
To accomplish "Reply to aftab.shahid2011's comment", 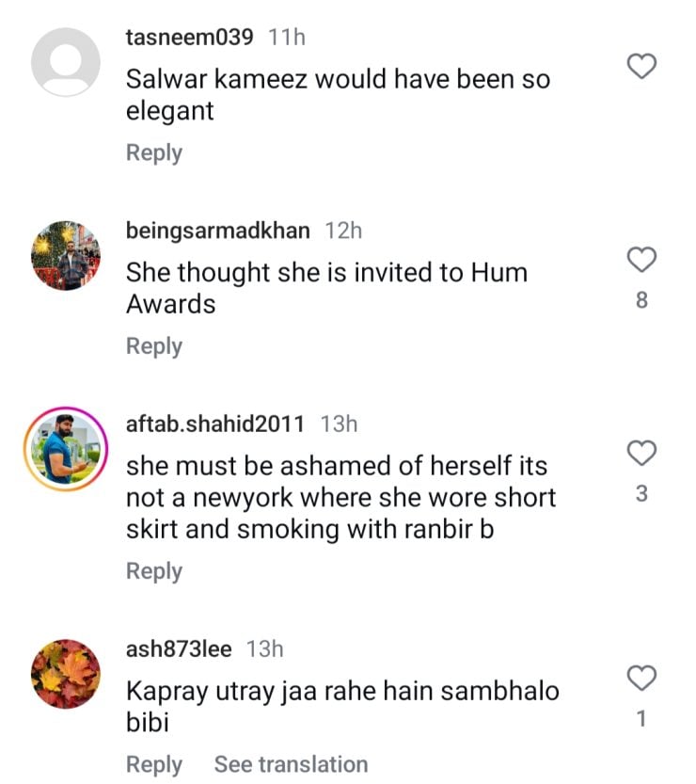I will coord(154,571).
